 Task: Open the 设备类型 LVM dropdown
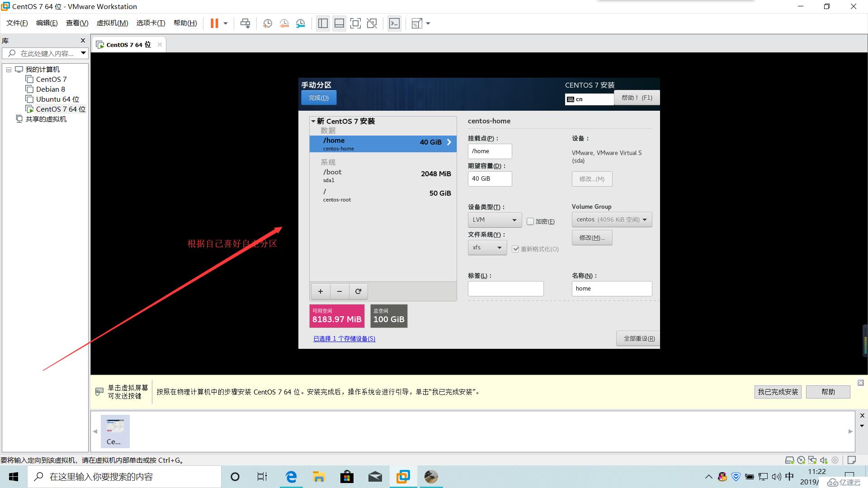click(495, 220)
